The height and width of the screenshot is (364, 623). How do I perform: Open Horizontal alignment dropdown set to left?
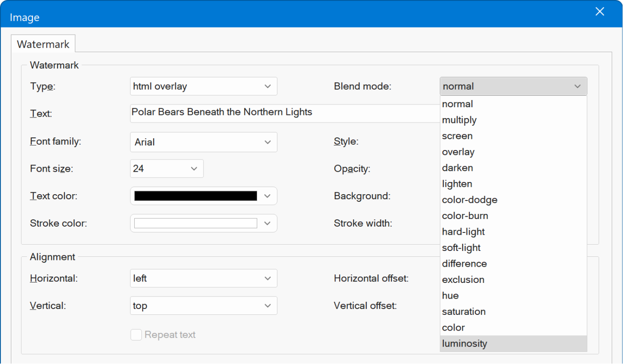(203, 278)
